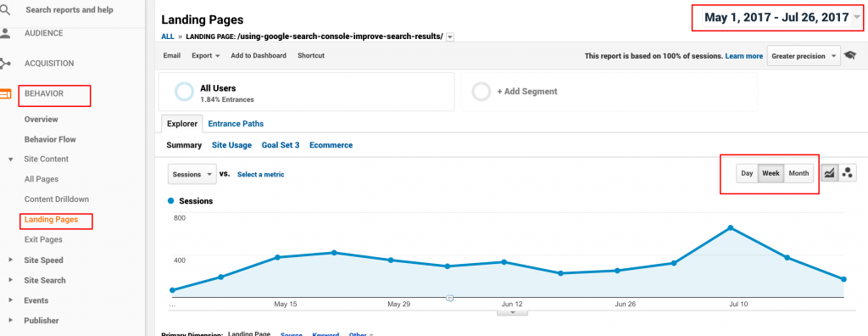
Task: Click the orange Behavior icon
Action: coord(5,93)
